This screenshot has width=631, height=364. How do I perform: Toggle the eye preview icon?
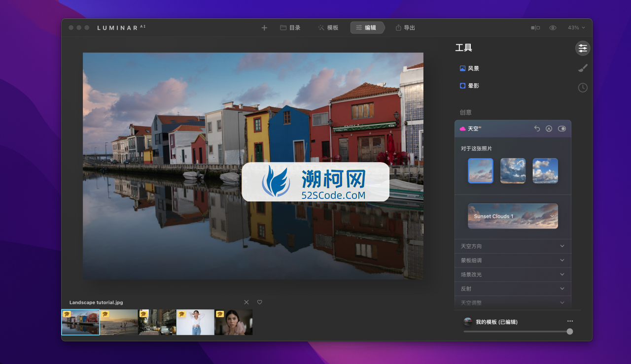553,28
